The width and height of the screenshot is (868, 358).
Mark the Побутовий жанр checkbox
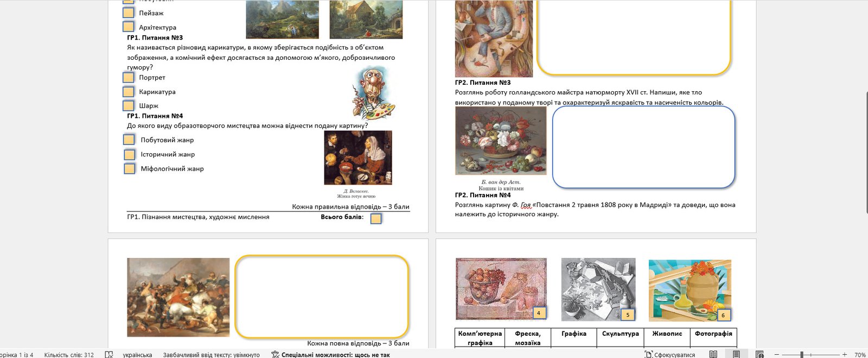pyautogui.click(x=129, y=140)
